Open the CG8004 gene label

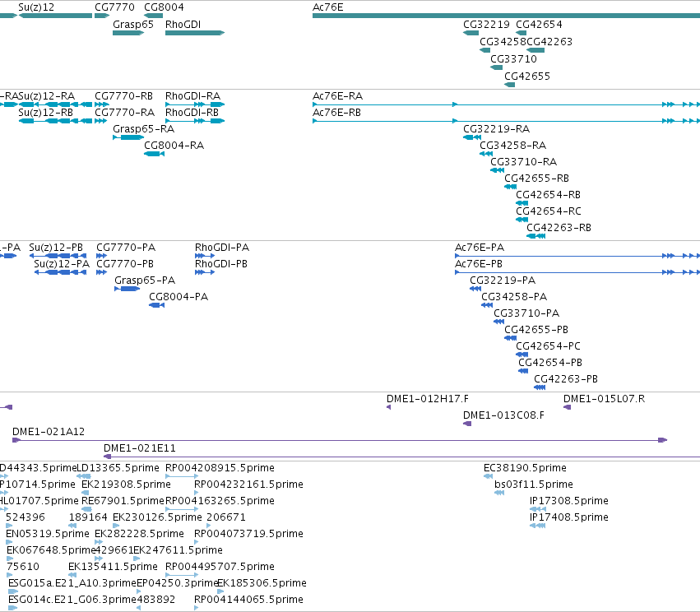pyautogui.click(x=164, y=7)
